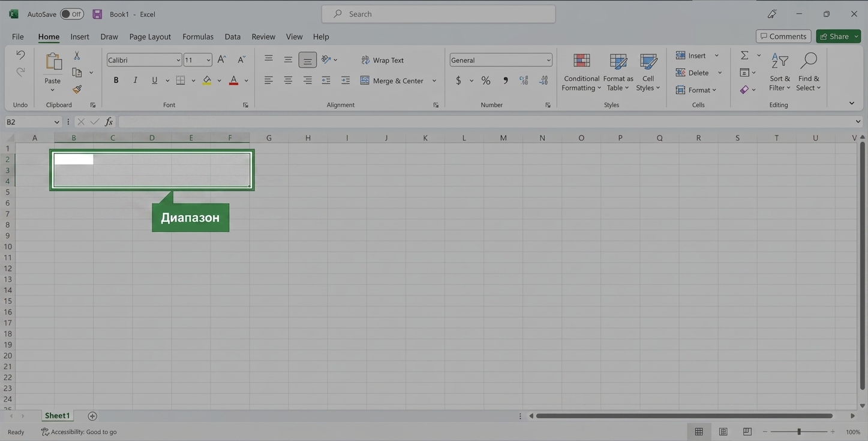Image resolution: width=868 pixels, height=441 pixels.
Task: Decrease font size with the smaller A icon
Action: pos(241,60)
